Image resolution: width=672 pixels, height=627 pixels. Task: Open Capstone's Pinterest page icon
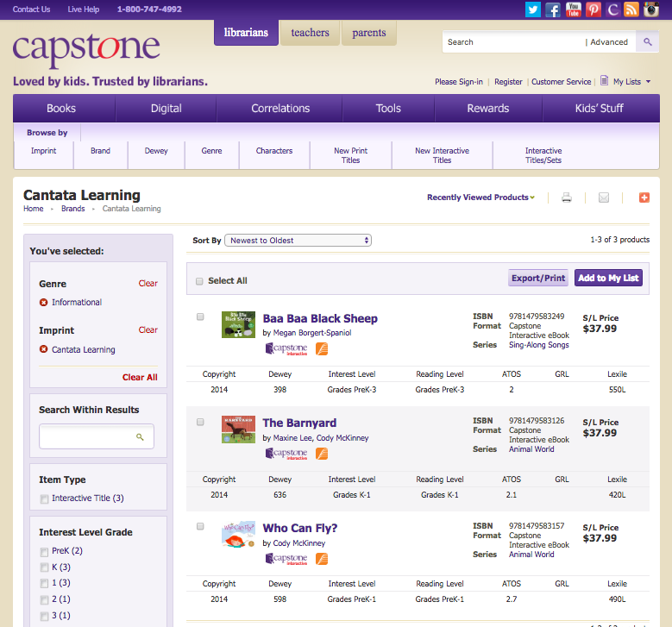(x=593, y=9)
